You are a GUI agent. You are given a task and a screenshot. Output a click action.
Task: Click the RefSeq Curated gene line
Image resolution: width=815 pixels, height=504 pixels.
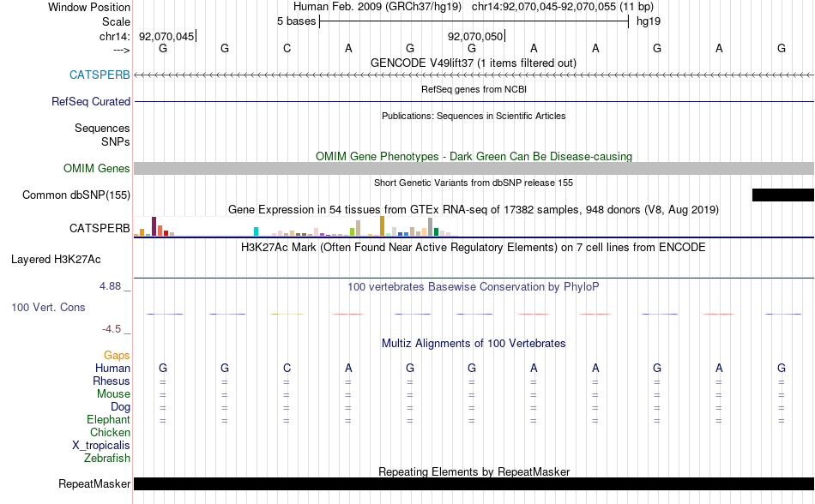[474, 101]
